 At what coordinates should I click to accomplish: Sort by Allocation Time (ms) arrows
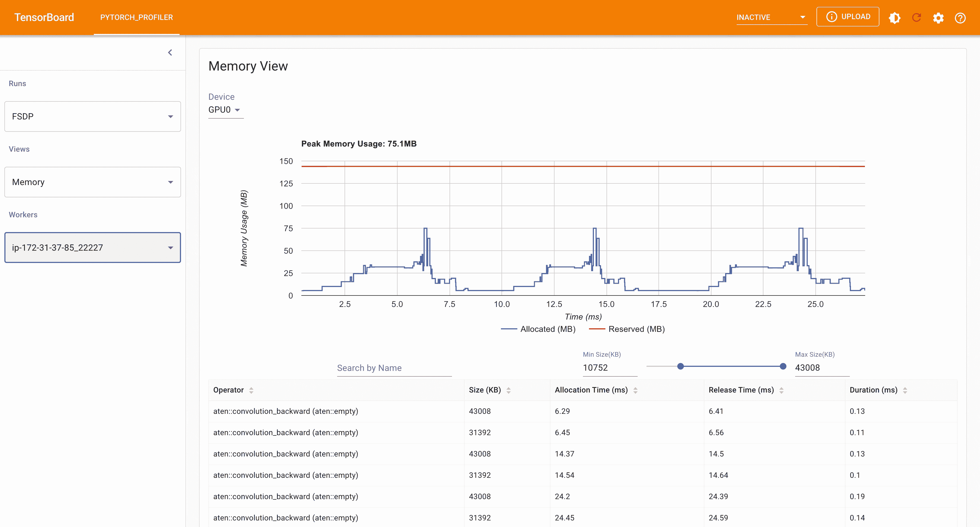[x=635, y=390]
